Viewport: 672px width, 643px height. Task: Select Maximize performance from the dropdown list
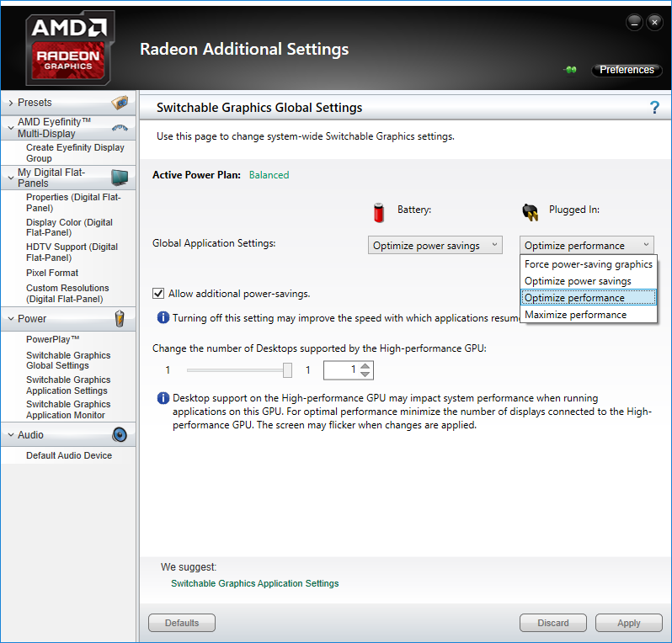pyautogui.click(x=575, y=315)
